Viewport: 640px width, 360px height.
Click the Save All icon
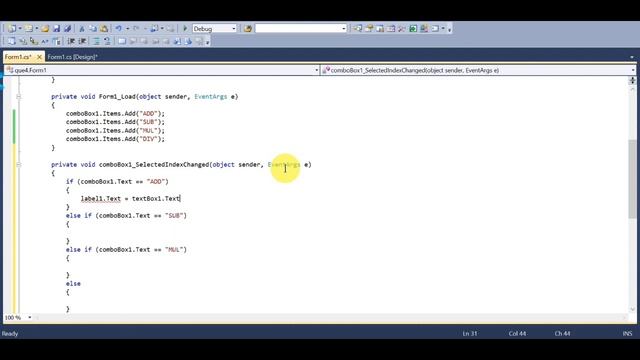pos(67,29)
